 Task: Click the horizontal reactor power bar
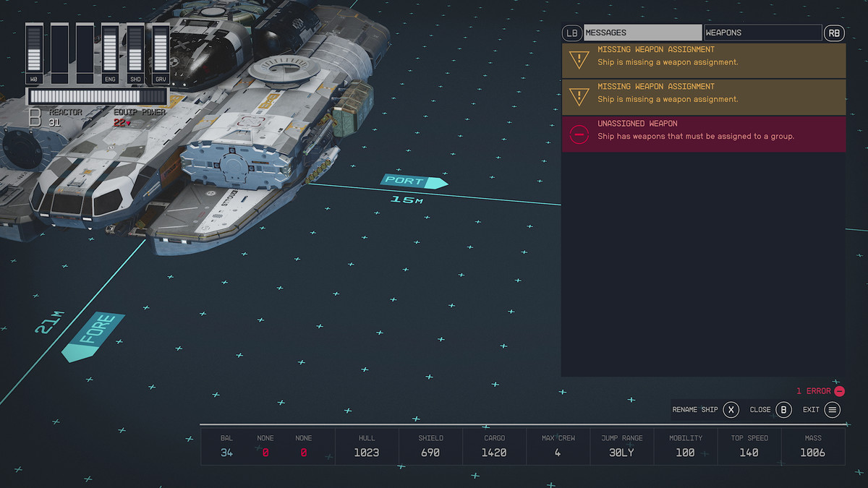97,97
